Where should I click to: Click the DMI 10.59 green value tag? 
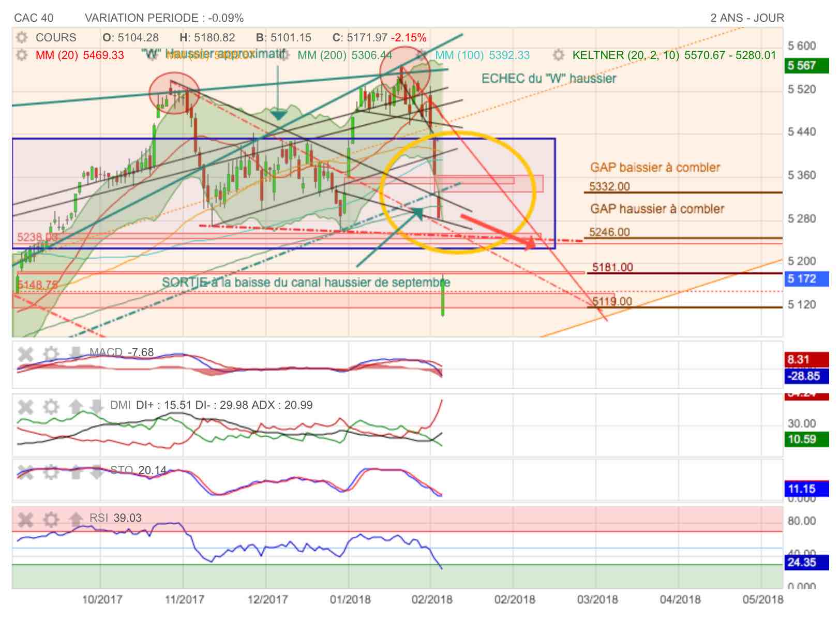806,439
